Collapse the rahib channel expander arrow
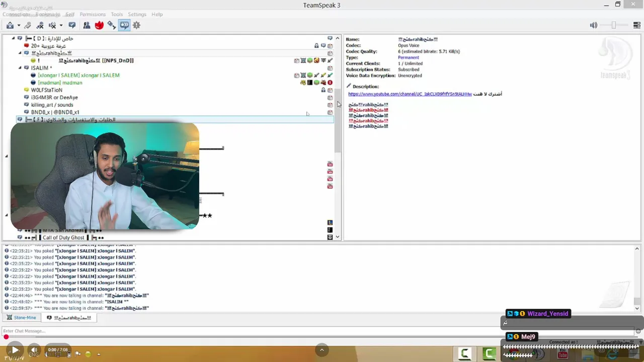 (20, 53)
